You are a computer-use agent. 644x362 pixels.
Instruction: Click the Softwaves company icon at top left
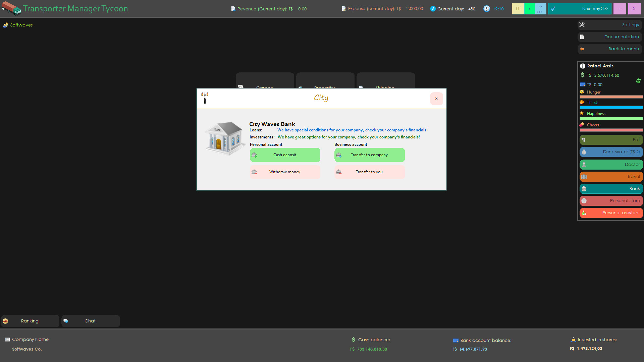point(6,25)
